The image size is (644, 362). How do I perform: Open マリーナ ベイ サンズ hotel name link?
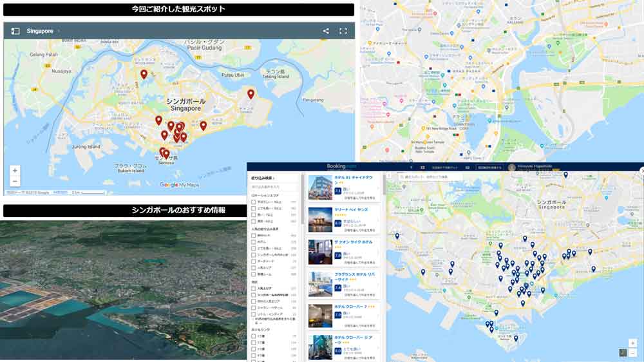[351, 209]
